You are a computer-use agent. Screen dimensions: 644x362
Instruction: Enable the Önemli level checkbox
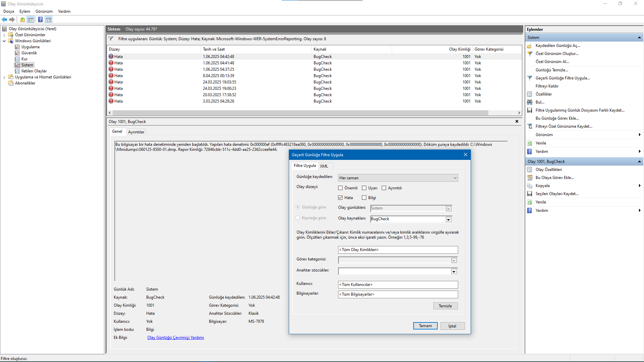pos(340,188)
